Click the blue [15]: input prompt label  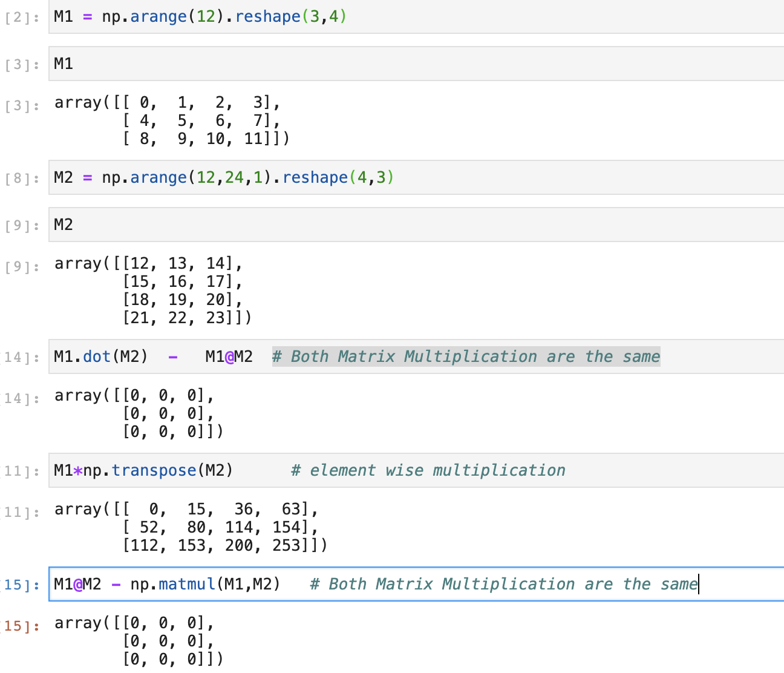(x=21, y=585)
